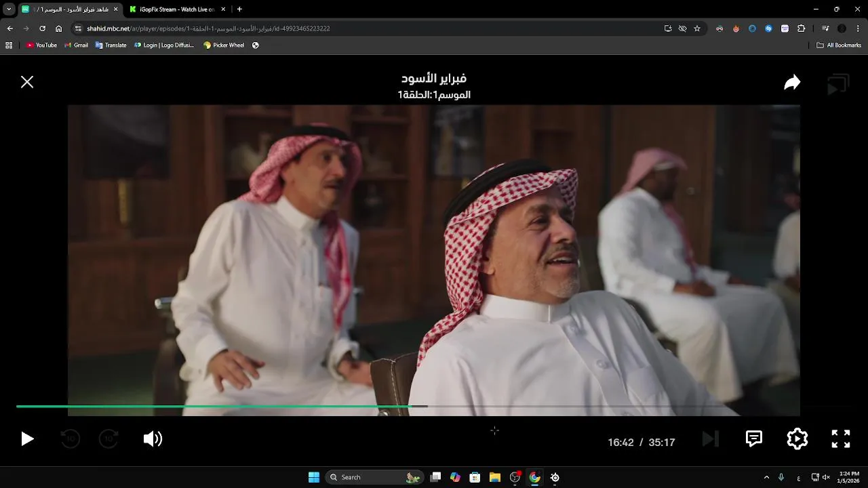Skip forward 10 seconds
Screen dimensions: 868x488
pos(109,439)
